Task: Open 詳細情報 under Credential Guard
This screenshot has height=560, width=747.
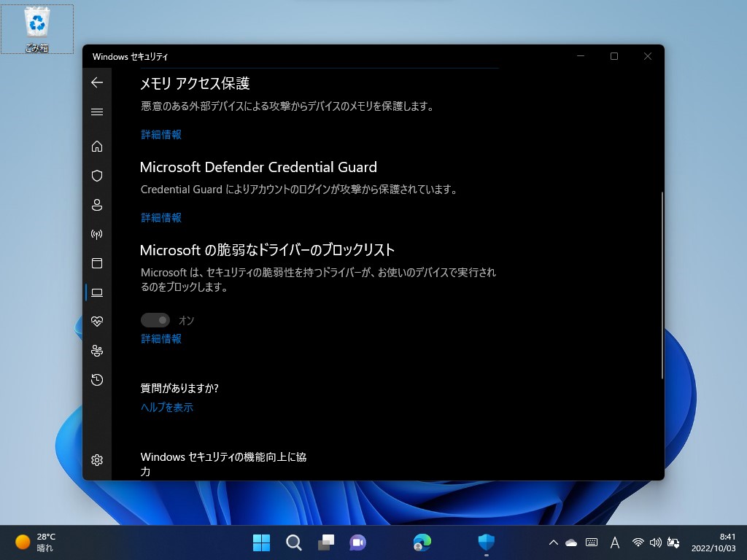Action: [x=160, y=217]
